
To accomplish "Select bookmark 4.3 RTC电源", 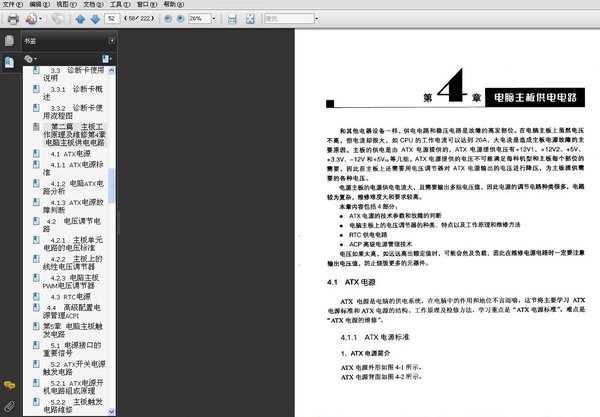I will 70,296.
